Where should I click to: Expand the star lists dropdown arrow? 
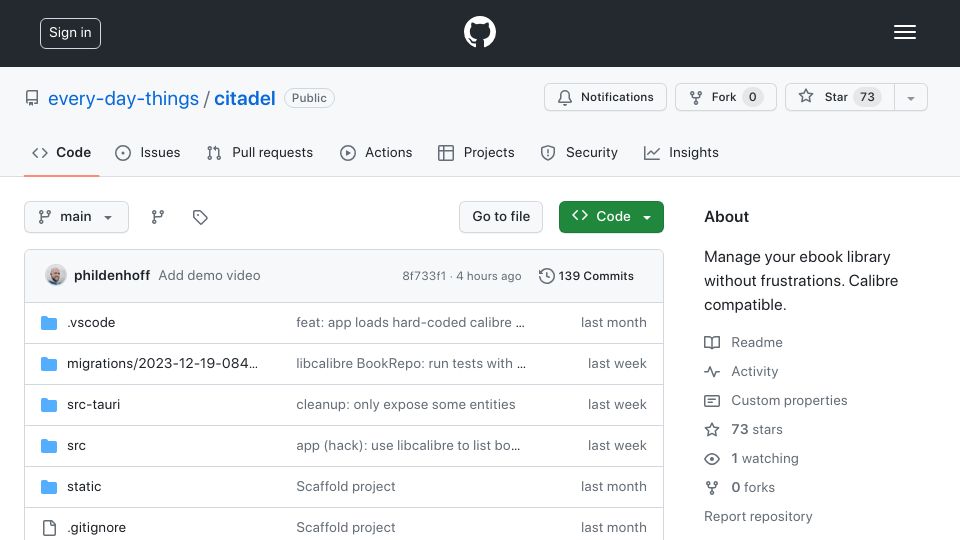click(911, 98)
